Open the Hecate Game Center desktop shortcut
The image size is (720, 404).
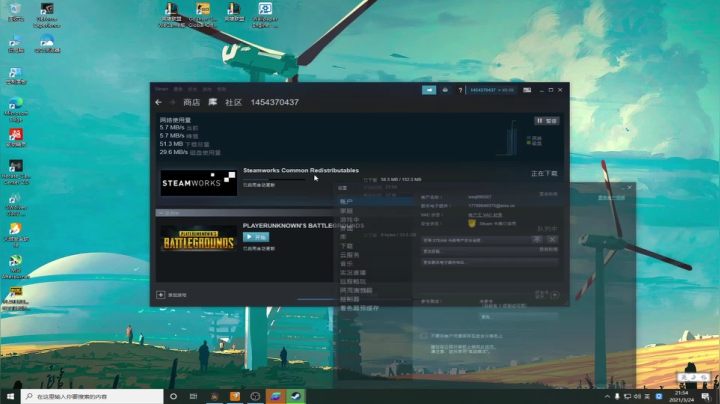[16, 172]
